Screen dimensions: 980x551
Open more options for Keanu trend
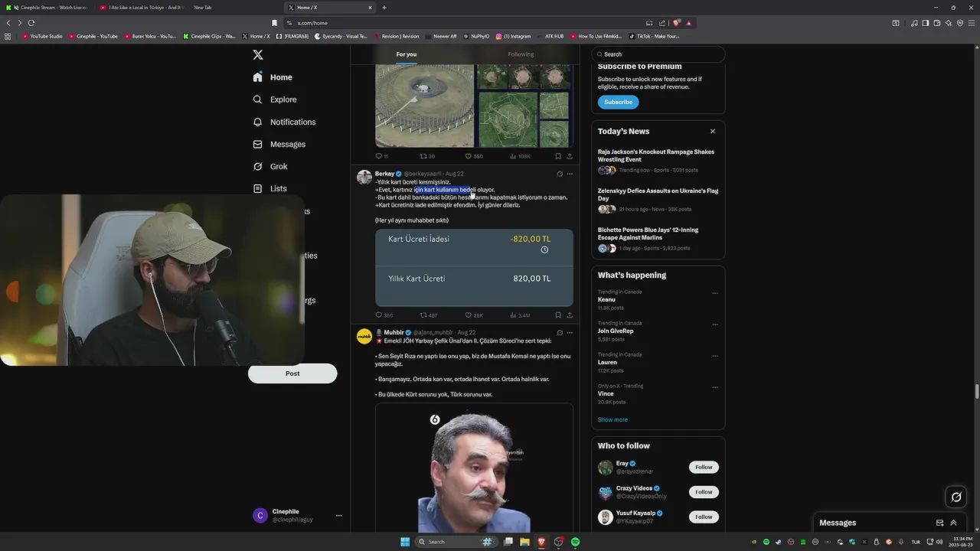pos(715,292)
